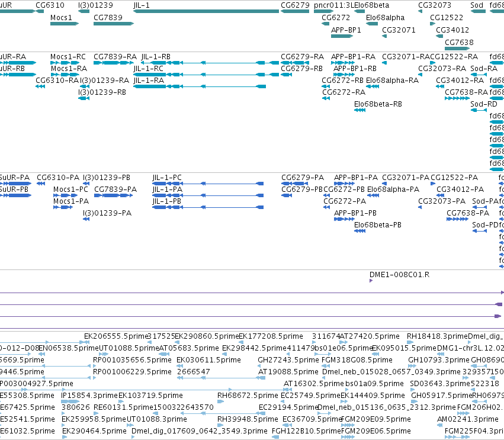
Task: Click the CG6279-RA transcript
Action: click(x=295, y=63)
